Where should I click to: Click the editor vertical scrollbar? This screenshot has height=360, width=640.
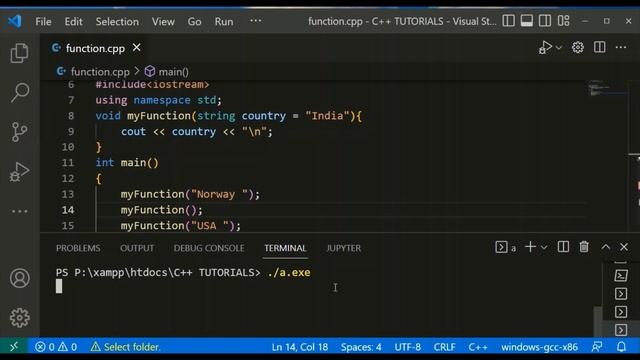click(x=634, y=156)
